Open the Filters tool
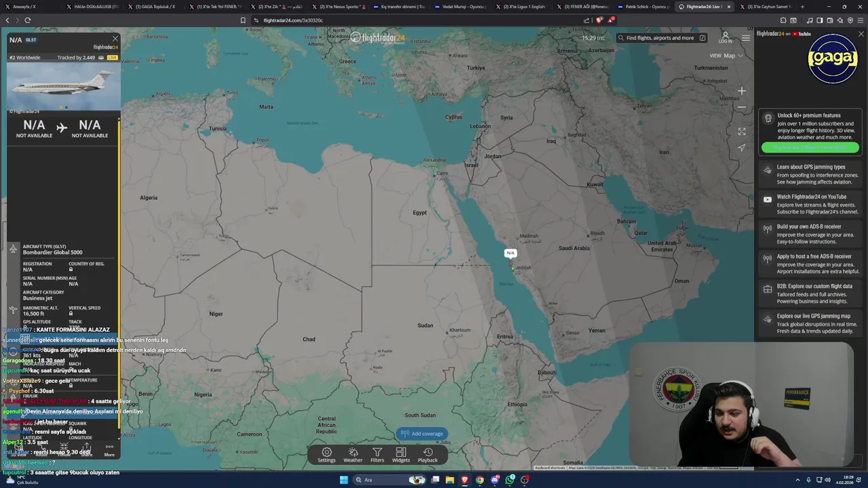Viewport: 868px width, 488px height. coord(377,455)
